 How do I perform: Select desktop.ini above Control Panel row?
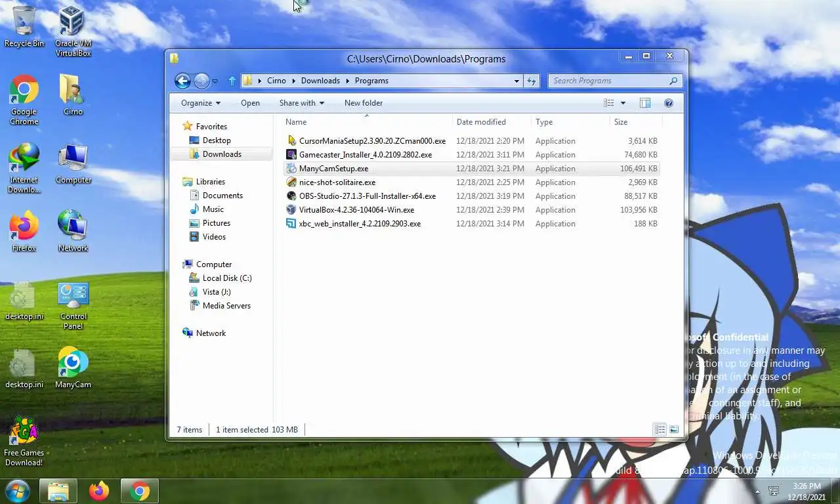(24, 301)
